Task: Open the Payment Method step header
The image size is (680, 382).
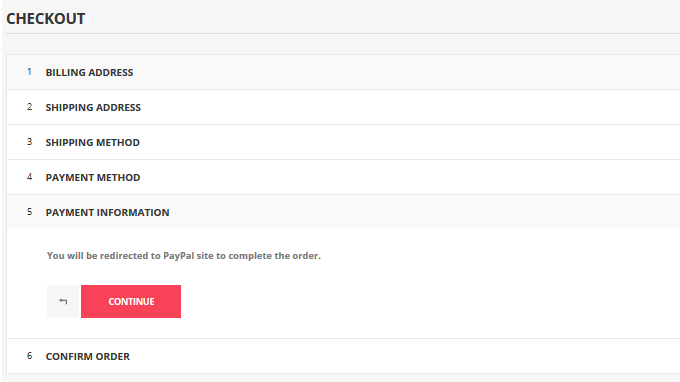Action: pos(93,178)
